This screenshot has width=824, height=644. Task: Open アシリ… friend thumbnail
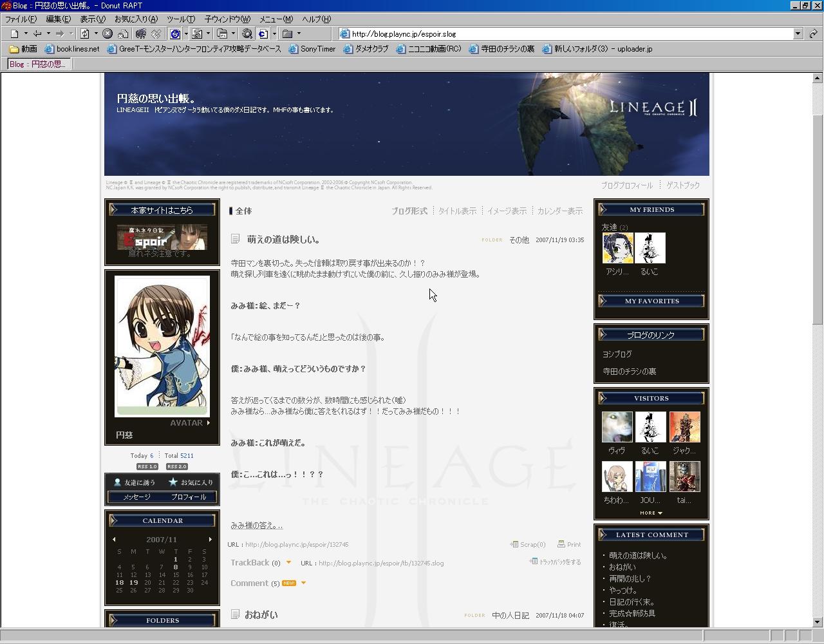617,248
